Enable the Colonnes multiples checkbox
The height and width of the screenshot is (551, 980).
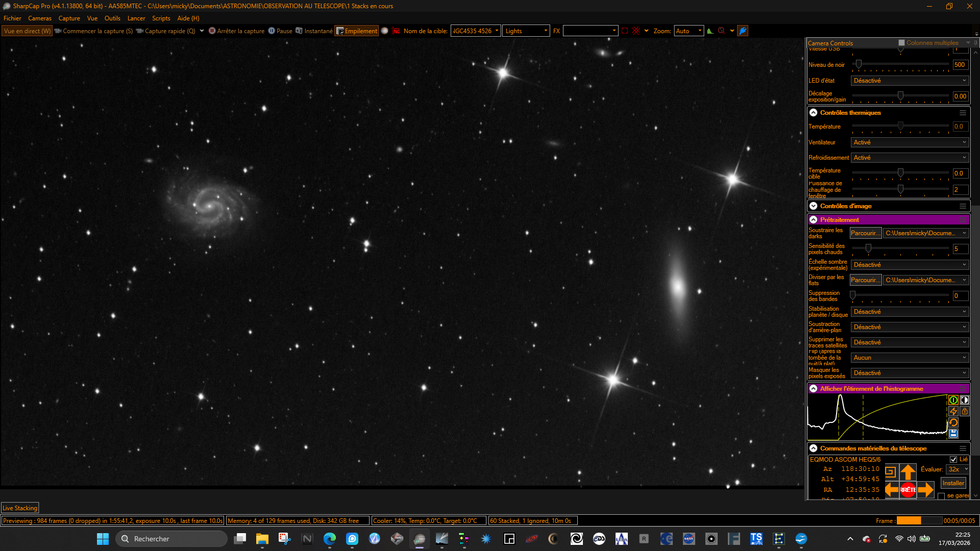click(x=901, y=43)
